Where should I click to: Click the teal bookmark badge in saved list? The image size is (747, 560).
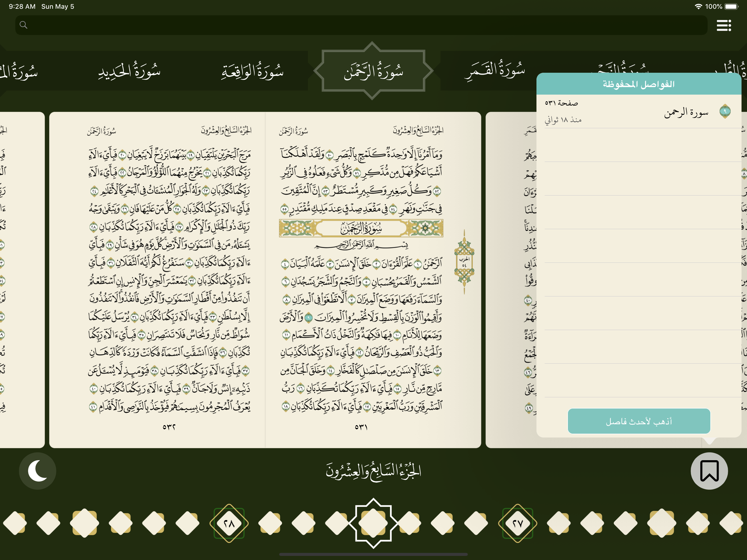[x=725, y=111]
